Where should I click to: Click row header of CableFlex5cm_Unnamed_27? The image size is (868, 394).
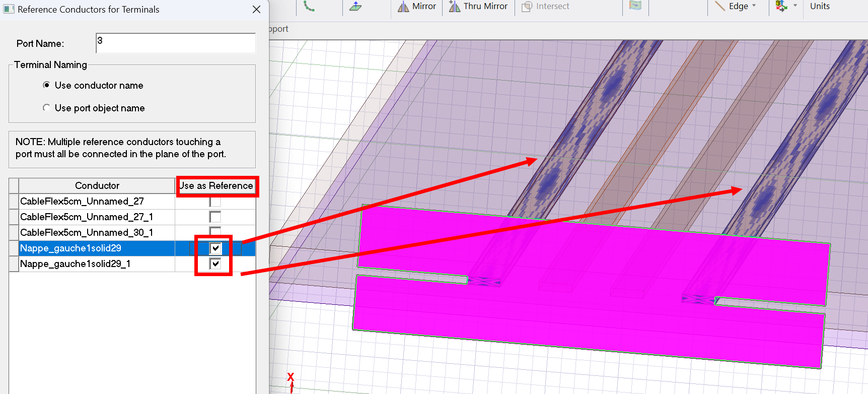14,201
